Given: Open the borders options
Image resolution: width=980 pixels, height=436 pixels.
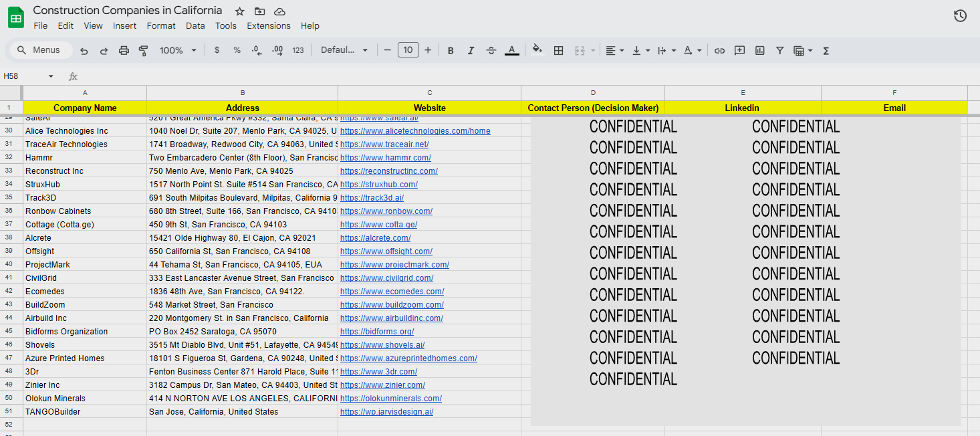Looking at the screenshot, I should coord(559,50).
